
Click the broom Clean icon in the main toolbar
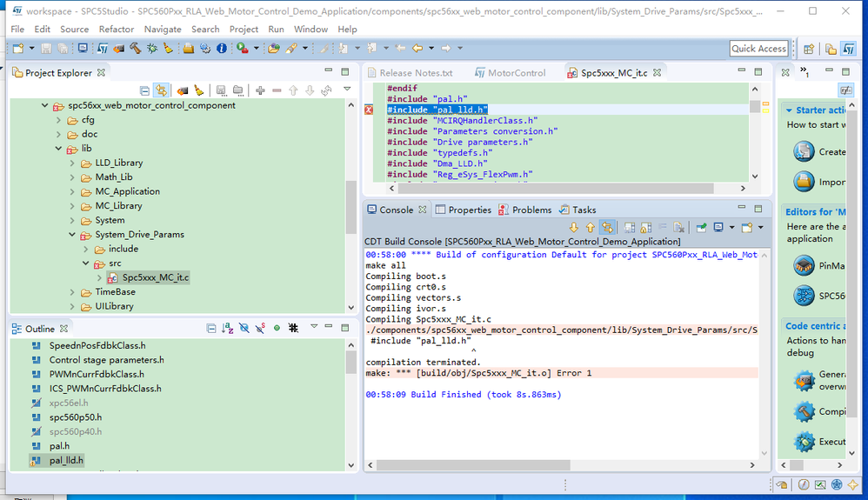click(x=168, y=49)
